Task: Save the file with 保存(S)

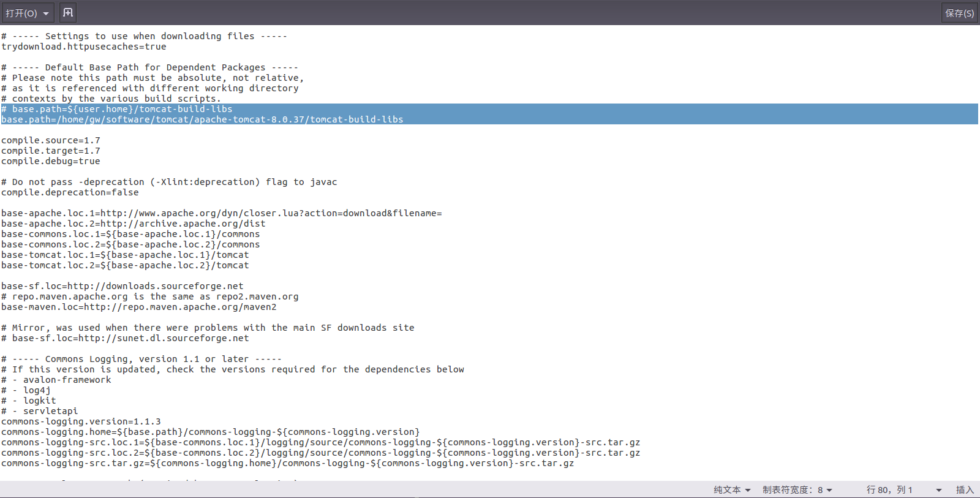Action: click(959, 13)
